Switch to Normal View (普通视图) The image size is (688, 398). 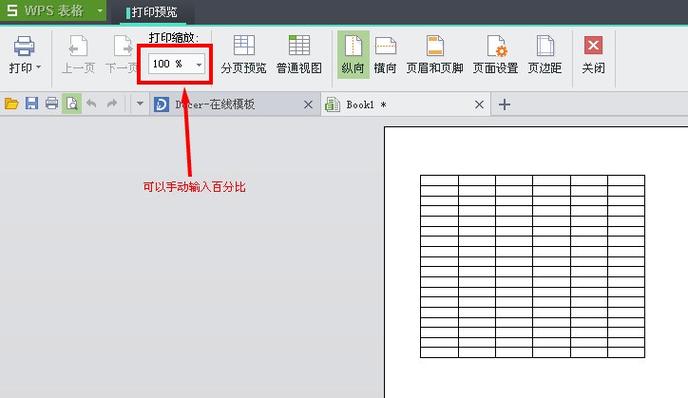click(x=299, y=55)
